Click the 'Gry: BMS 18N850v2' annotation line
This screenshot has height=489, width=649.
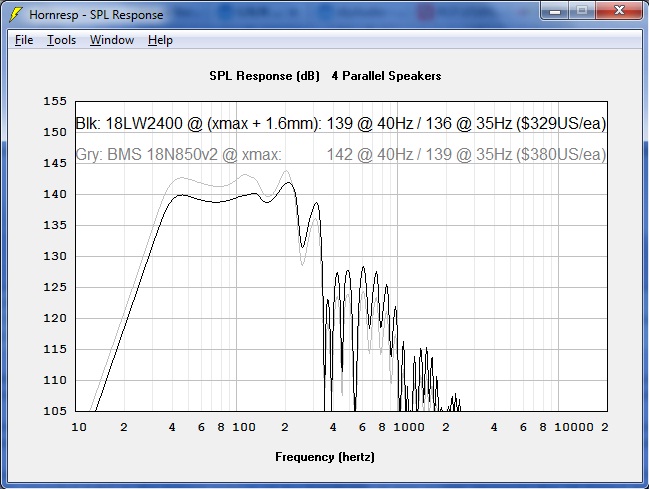(x=341, y=154)
